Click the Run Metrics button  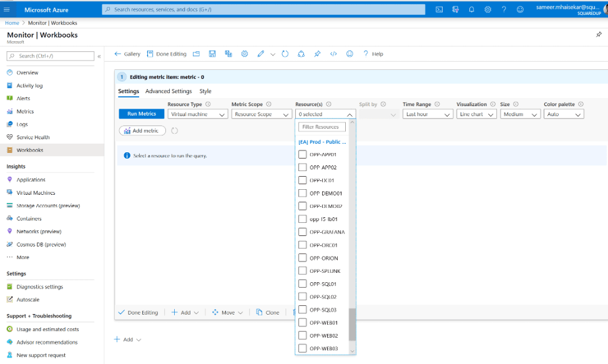click(142, 114)
